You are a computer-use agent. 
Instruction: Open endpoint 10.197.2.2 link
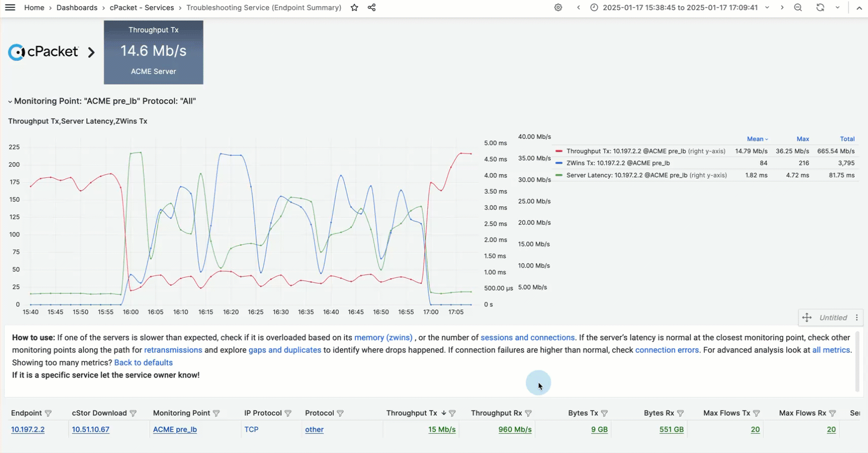pyautogui.click(x=28, y=430)
